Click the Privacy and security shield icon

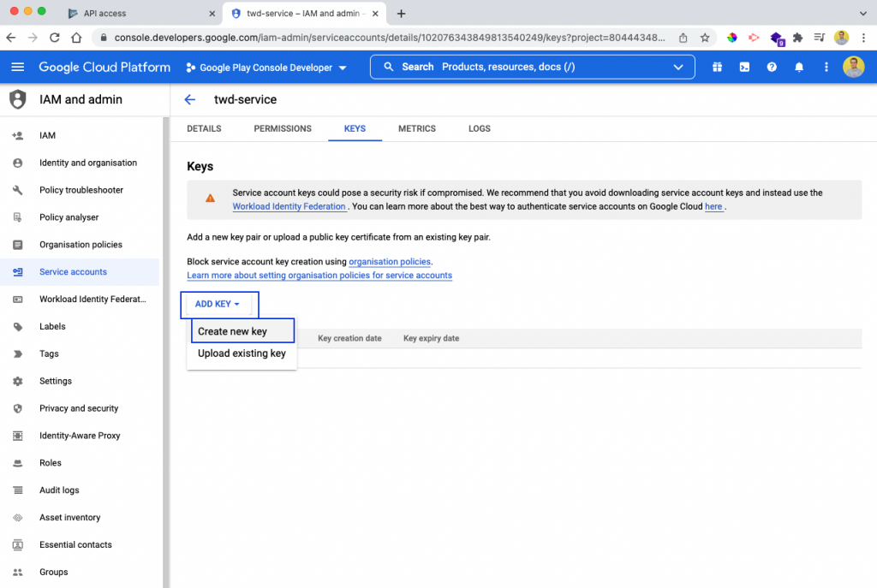tap(18, 408)
